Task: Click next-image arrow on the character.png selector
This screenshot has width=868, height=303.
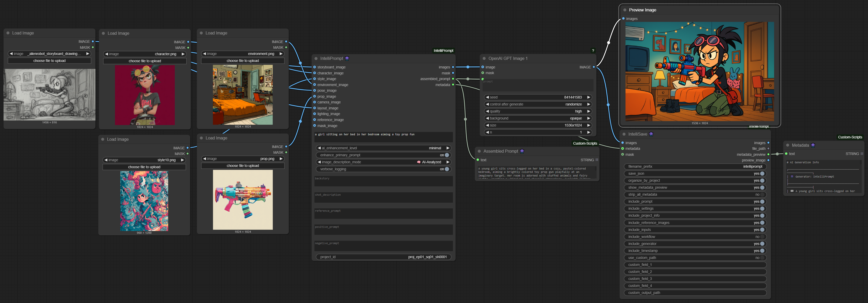Action: pos(183,54)
